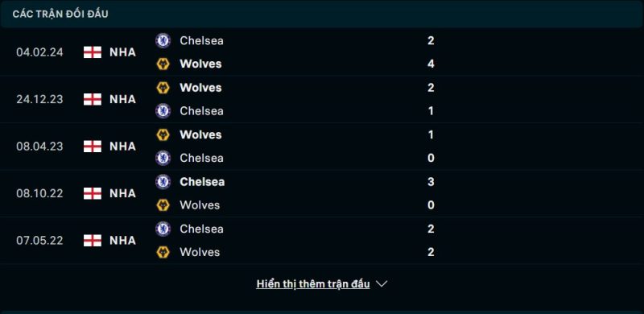Click Wolves crest in 24.12.23 match

click(163, 88)
